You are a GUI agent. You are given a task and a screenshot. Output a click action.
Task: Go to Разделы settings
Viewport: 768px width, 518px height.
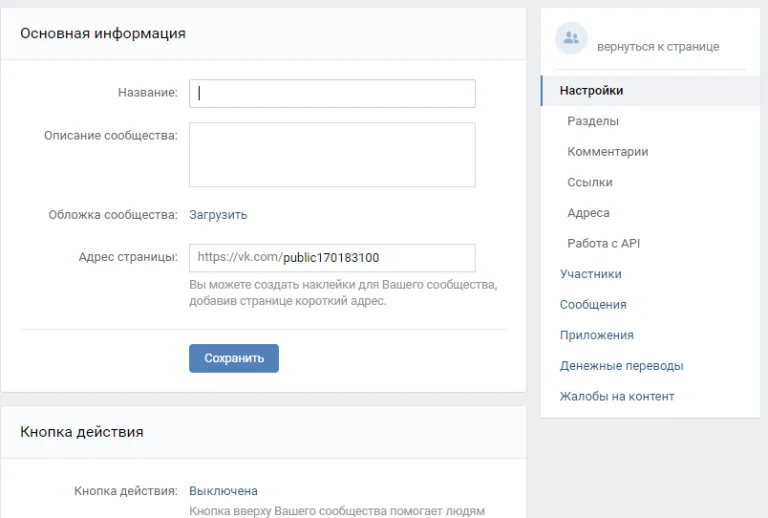[593, 121]
